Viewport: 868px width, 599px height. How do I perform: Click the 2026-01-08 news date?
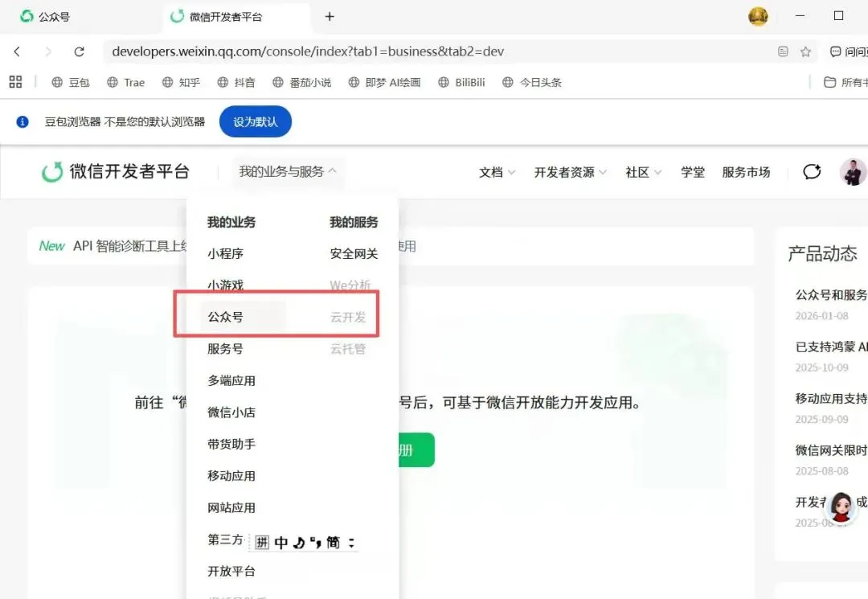coord(821,315)
